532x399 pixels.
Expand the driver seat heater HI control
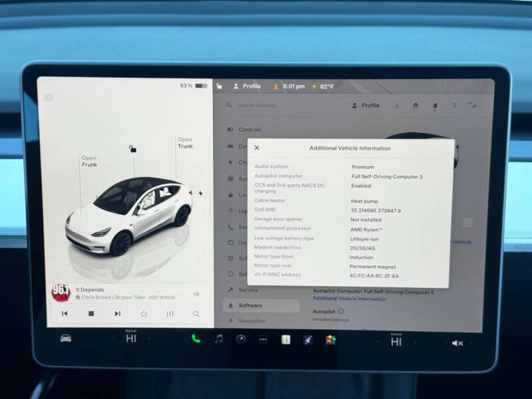click(130, 340)
